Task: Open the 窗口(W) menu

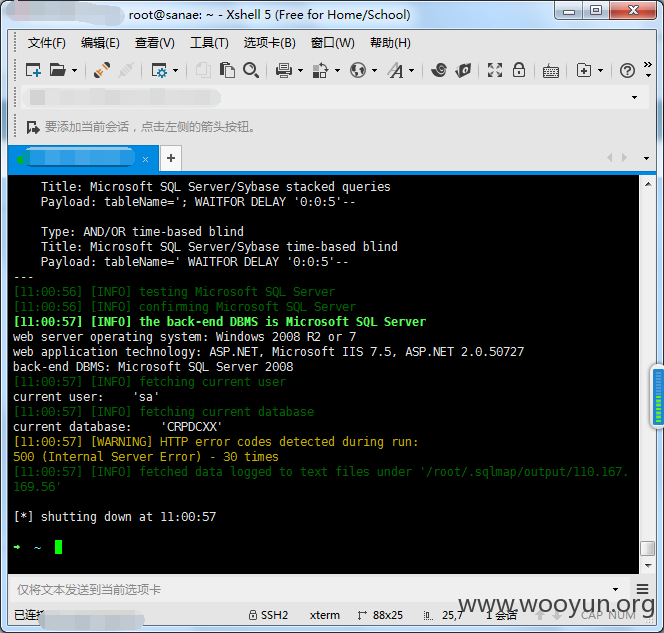Action: pos(332,43)
